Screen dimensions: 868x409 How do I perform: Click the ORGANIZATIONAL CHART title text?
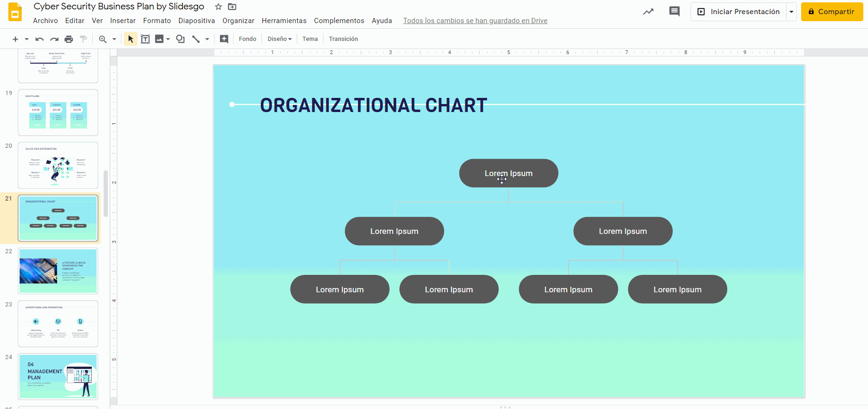point(373,105)
